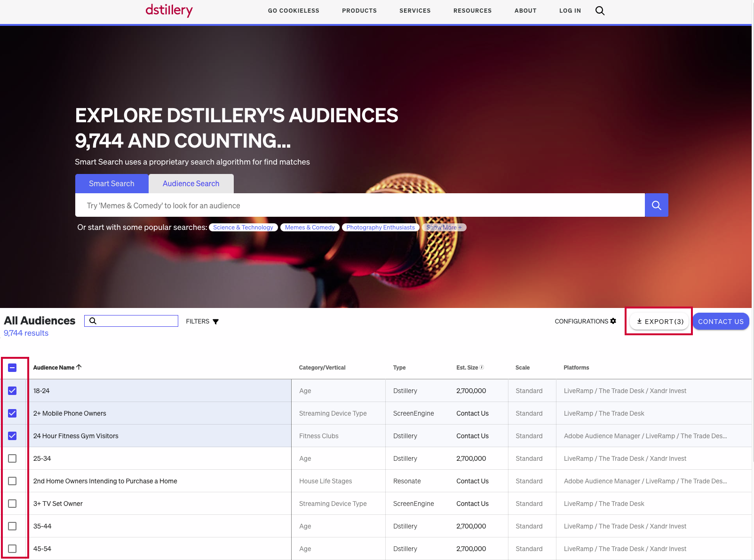Click the Audience Name sort arrow
Screen dimensions: 754x560
click(79, 367)
